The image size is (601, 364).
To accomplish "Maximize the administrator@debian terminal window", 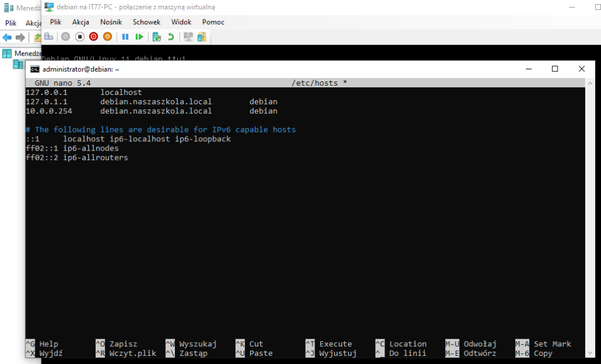I will click(x=555, y=69).
